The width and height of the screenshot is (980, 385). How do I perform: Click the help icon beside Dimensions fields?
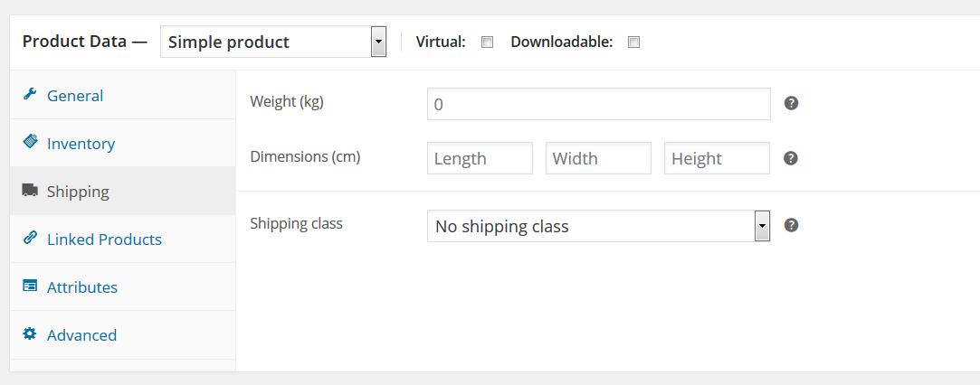[x=791, y=158]
